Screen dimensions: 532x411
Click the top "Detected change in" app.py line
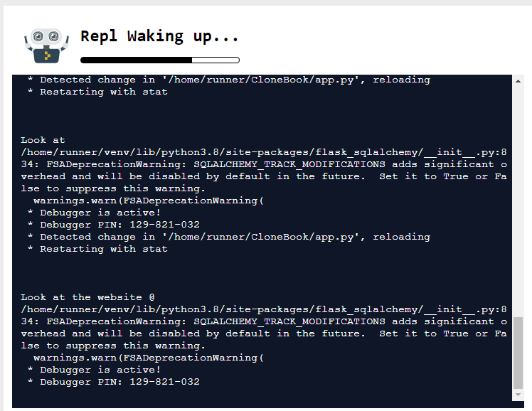click(229, 80)
